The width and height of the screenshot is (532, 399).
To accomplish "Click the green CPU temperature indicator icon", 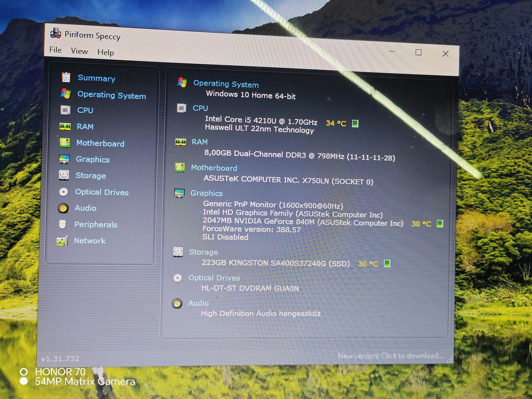I will [355, 123].
